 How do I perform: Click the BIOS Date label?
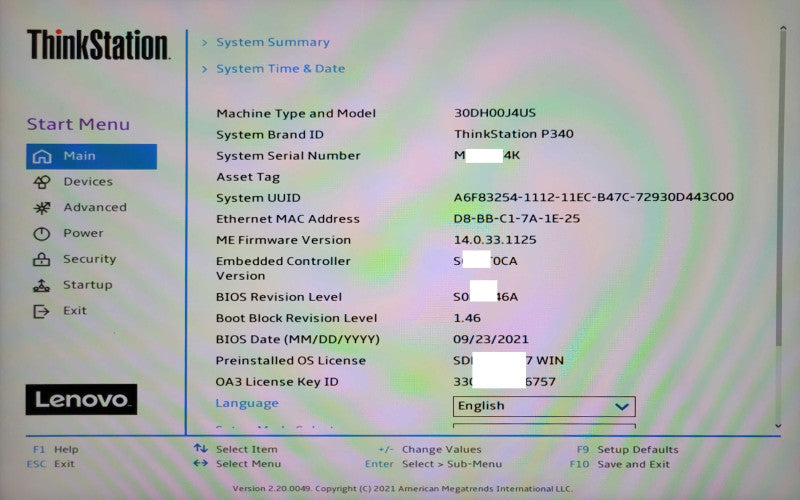click(x=297, y=339)
